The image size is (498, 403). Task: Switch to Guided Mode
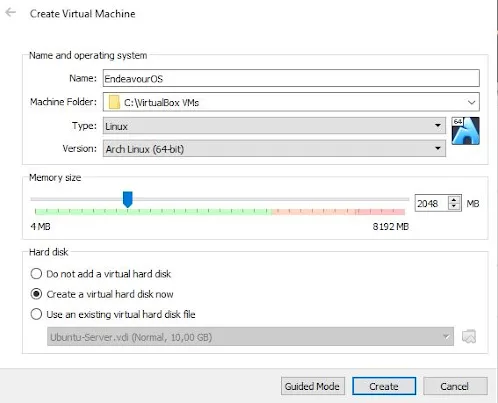tap(312, 386)
